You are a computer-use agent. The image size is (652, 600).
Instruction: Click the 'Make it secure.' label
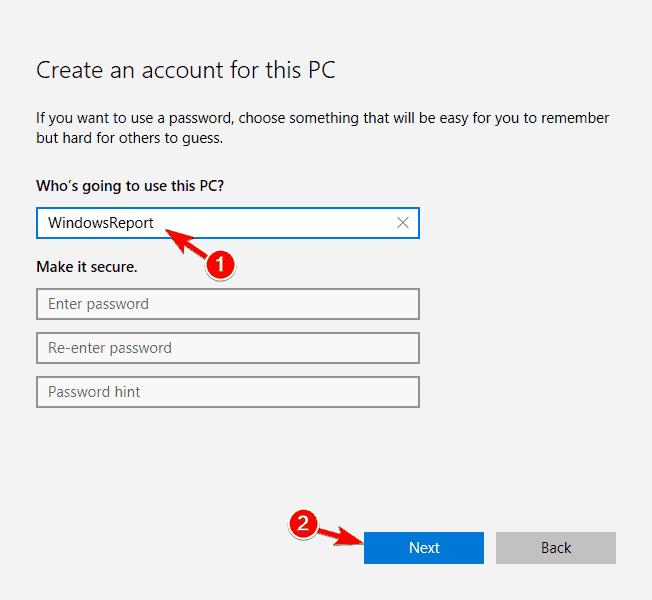tap(87, 267)
